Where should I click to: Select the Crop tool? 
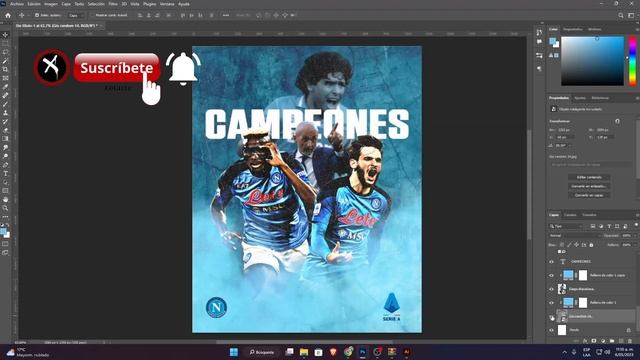coord(5,69)
